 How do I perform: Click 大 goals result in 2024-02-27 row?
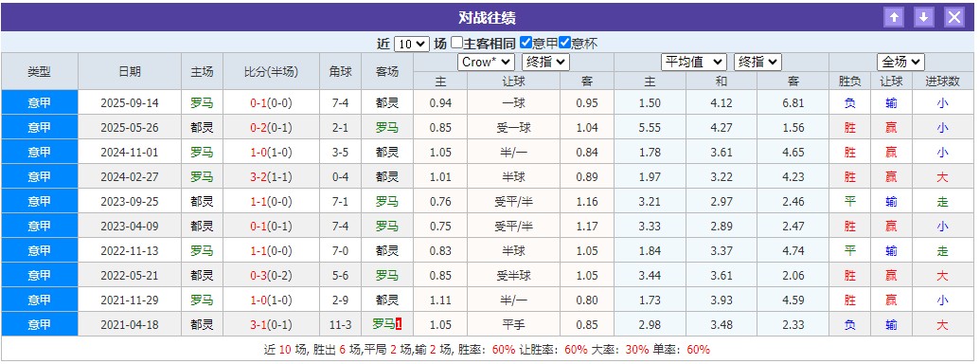(942, 177)
